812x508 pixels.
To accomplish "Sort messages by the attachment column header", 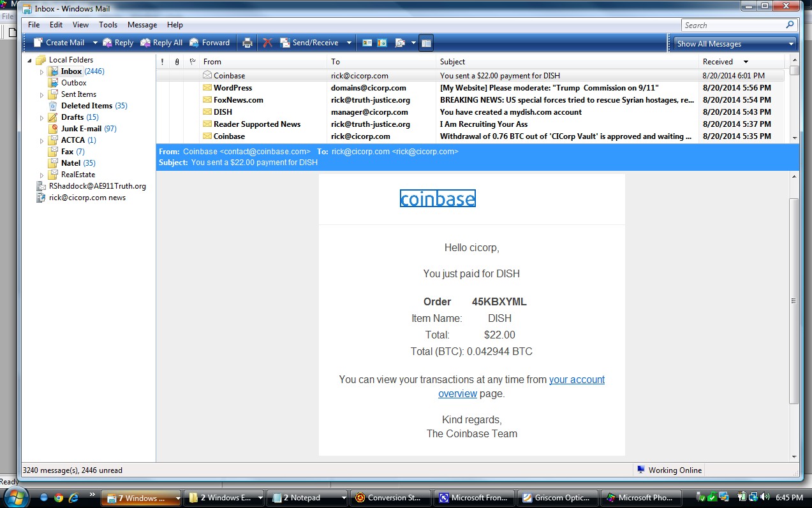I will click(177, 62).
